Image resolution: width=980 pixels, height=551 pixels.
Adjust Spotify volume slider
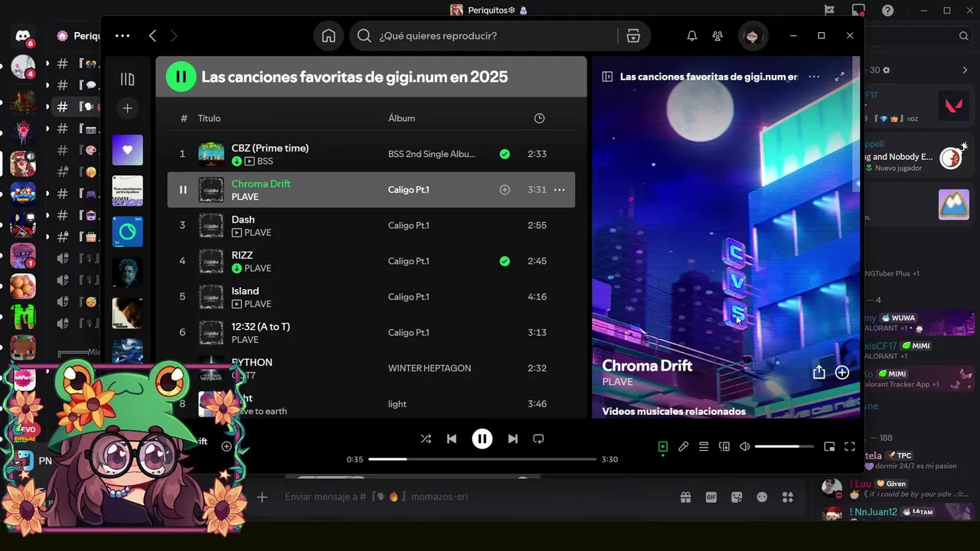coord(784,446)
